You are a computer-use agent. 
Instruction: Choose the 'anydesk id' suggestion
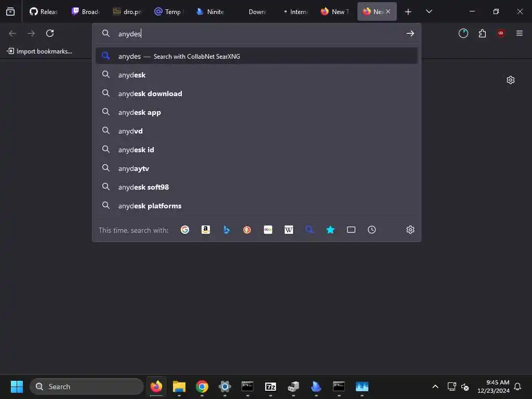pos(257,149)
